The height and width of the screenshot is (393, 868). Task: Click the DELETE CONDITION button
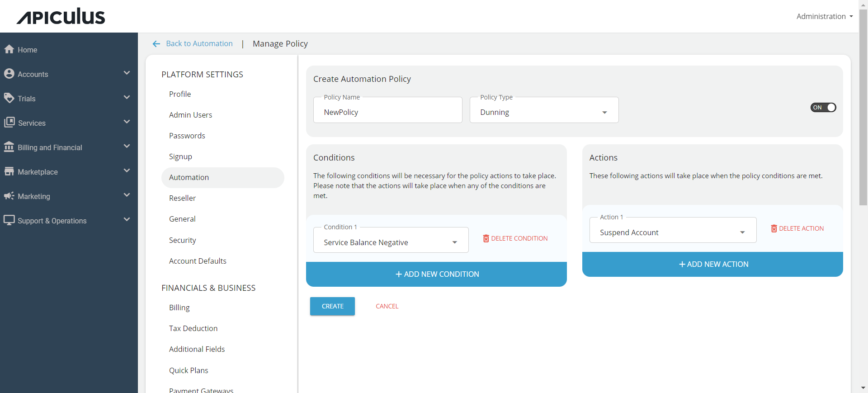coord(515,238)
